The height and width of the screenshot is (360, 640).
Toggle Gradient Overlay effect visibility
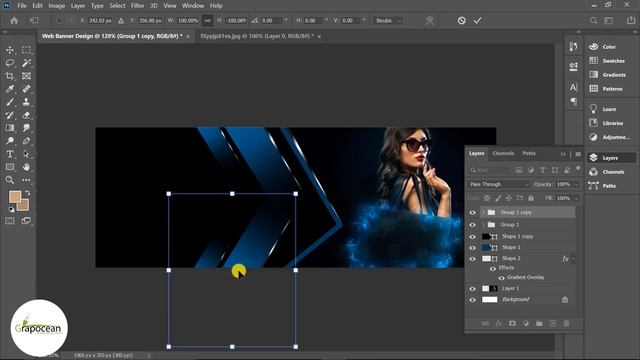click(501, 278)
